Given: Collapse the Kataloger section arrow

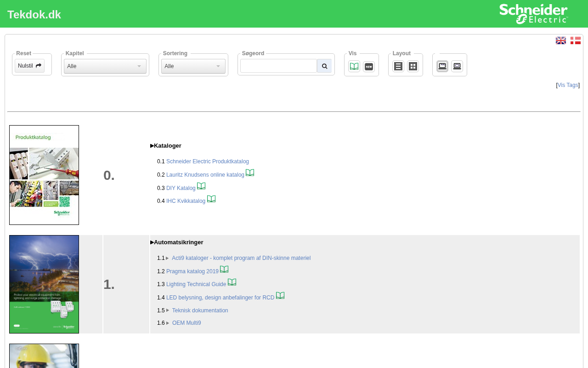Looking at the screenshot, I should click(152, 146).
